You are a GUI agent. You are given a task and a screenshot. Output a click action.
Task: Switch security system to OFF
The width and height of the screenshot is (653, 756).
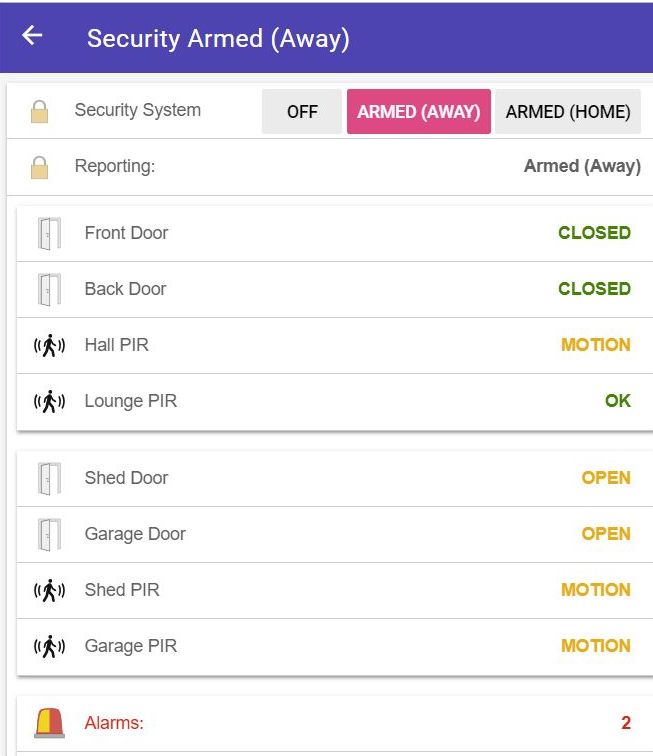[x=302, y=111]
